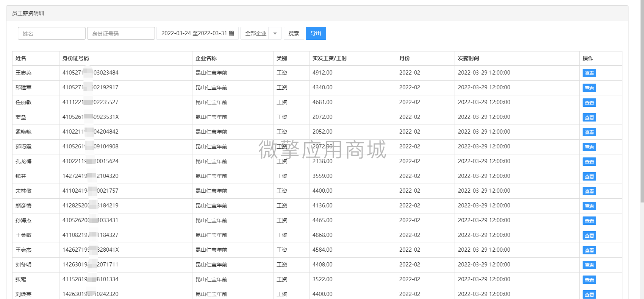The image size is (644, 299).
Task: Click the ID number ending 0923531X
Action: point(91,117)
